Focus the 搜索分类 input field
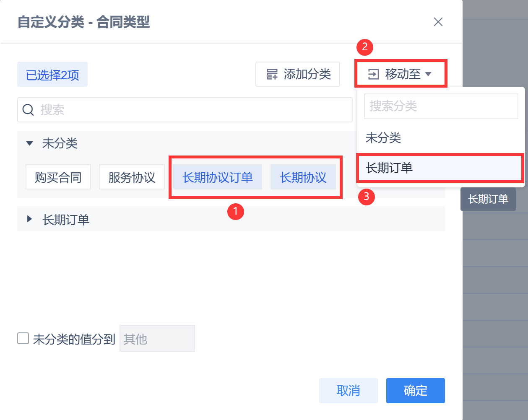The image size is (528, 420). point(441,106)
